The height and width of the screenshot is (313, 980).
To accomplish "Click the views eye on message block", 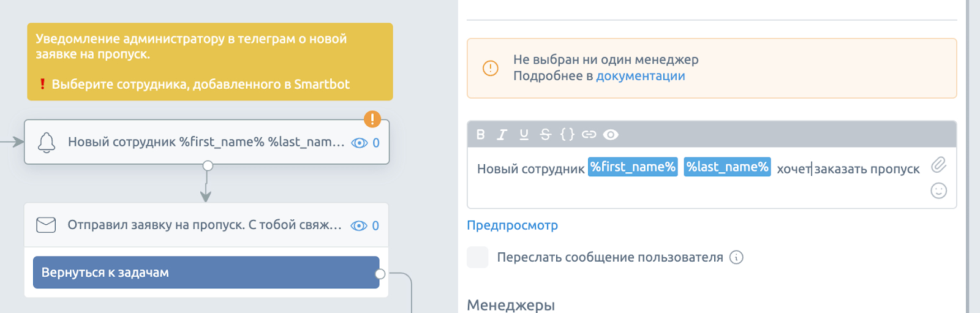I will [x=359, y=226].
